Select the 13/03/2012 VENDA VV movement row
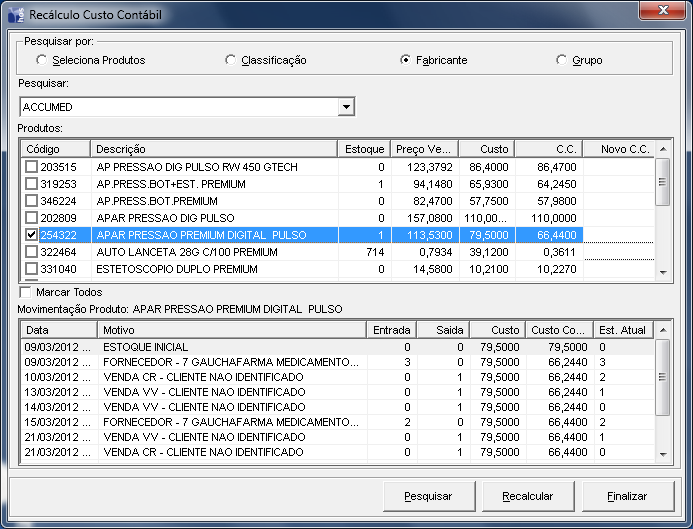The image size is (693, 529). [x=338, y=392]
